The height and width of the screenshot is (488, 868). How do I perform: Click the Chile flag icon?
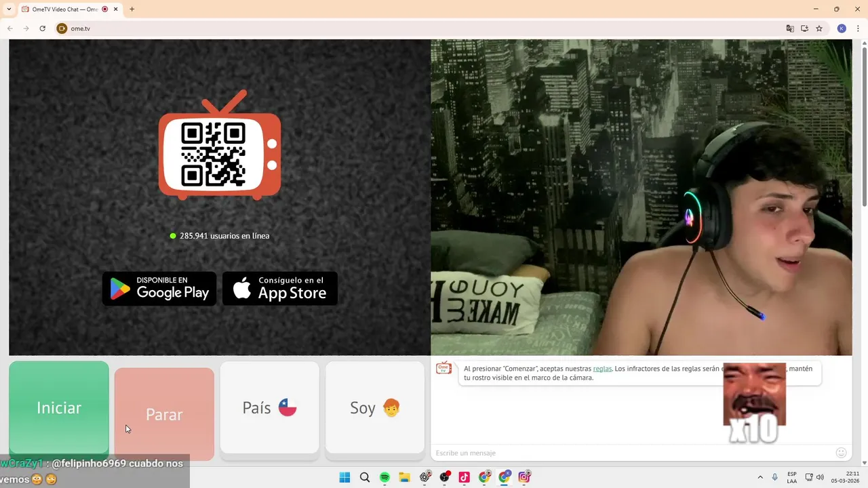[x=288, y=407]
